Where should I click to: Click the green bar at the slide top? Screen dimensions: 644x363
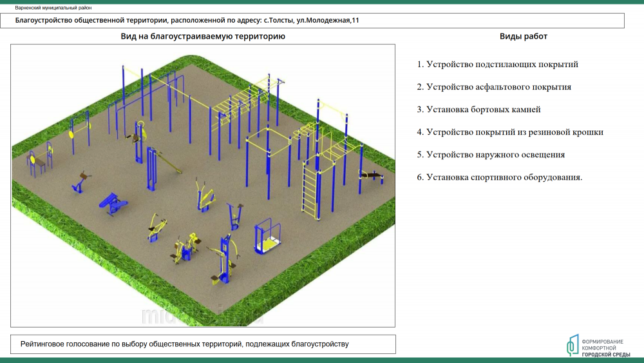(x=322, y=2)
